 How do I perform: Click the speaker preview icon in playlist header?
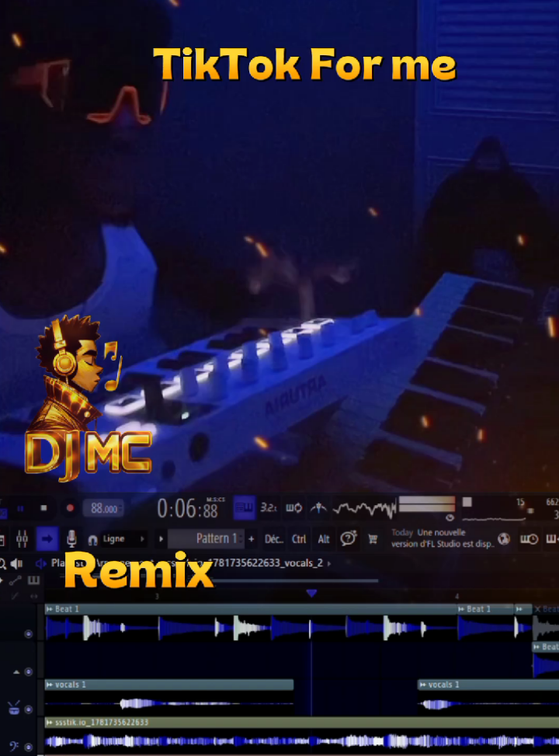[17, 563]
